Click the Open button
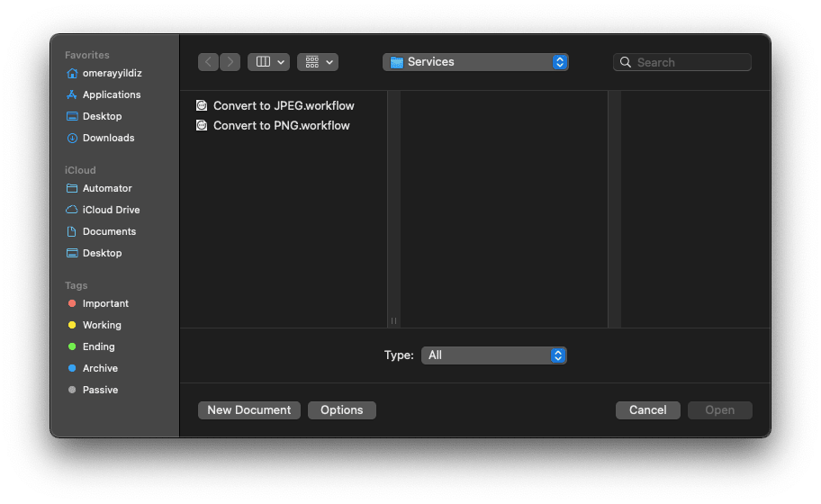The width and height of the screenshot is (821, 504). pos(720,410)
